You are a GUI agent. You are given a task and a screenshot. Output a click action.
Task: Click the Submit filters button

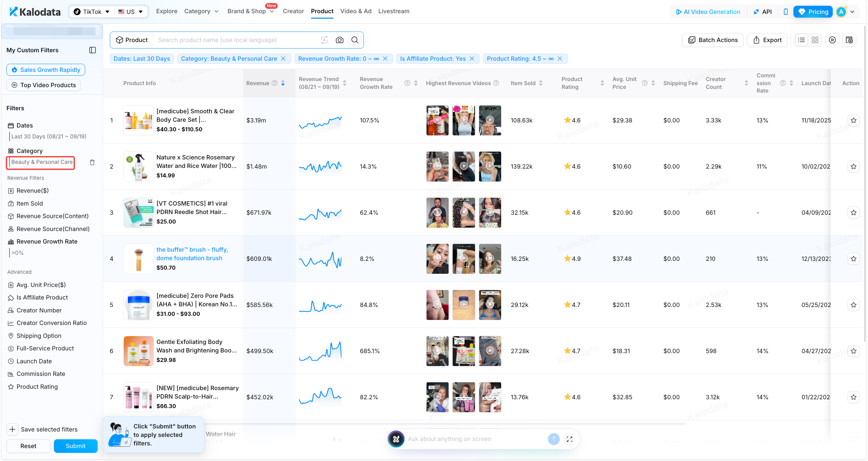pyautogui.click(x=76, y=446)
